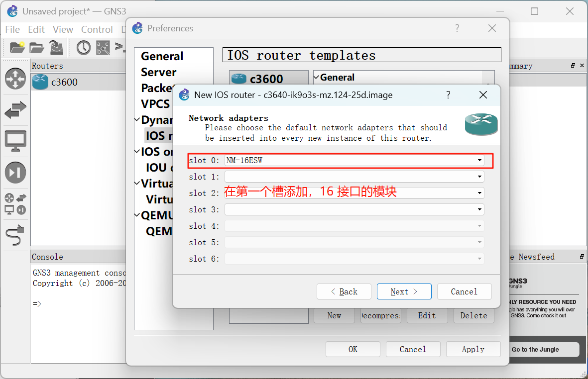Click the c3600 template in IOS router templates
Viewport: 588px width, 379px height.
pyautogui.click(x=268, y=79)
